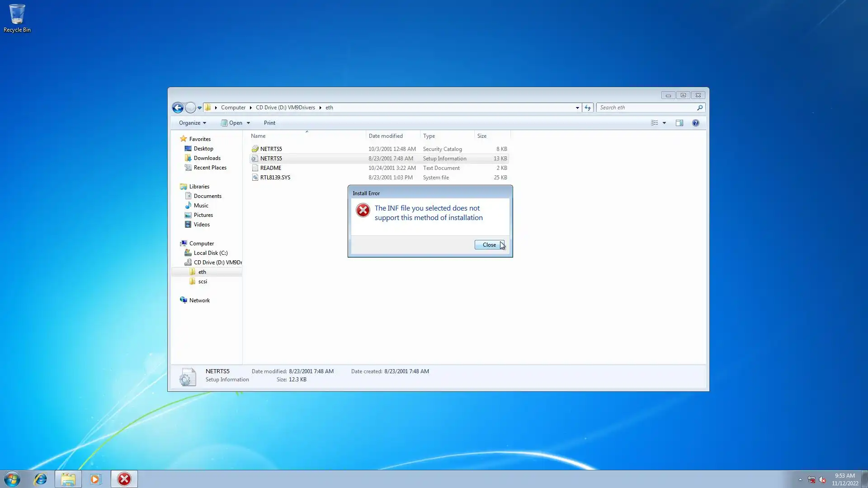Viewport: 868px width, 488px height.
Task: Toggle the preview pane icon
Action: pos(679,123)
